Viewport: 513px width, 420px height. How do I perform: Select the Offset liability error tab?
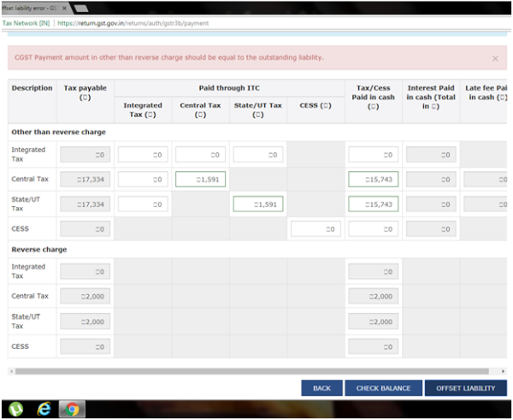pos(30,7)
